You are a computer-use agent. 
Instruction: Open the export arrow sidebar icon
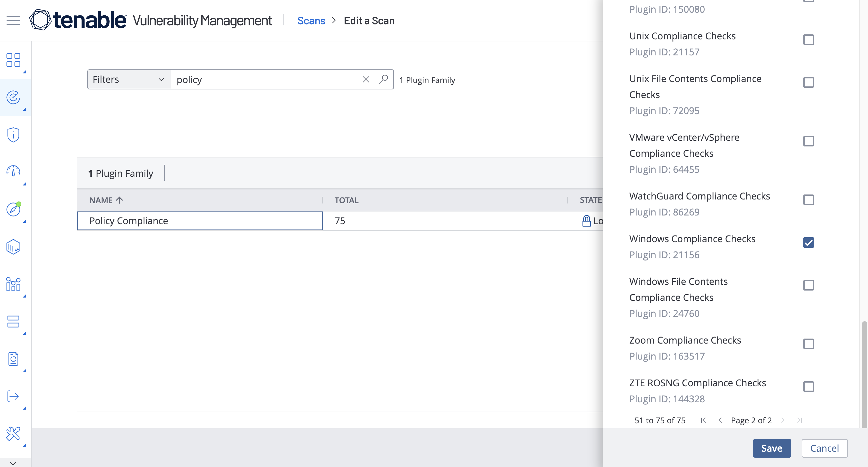pos(13,396)
